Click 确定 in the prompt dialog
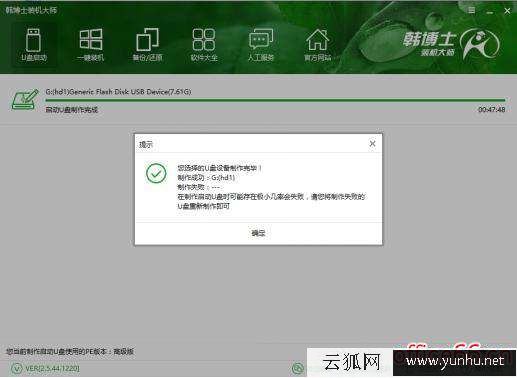 (258, 233)
